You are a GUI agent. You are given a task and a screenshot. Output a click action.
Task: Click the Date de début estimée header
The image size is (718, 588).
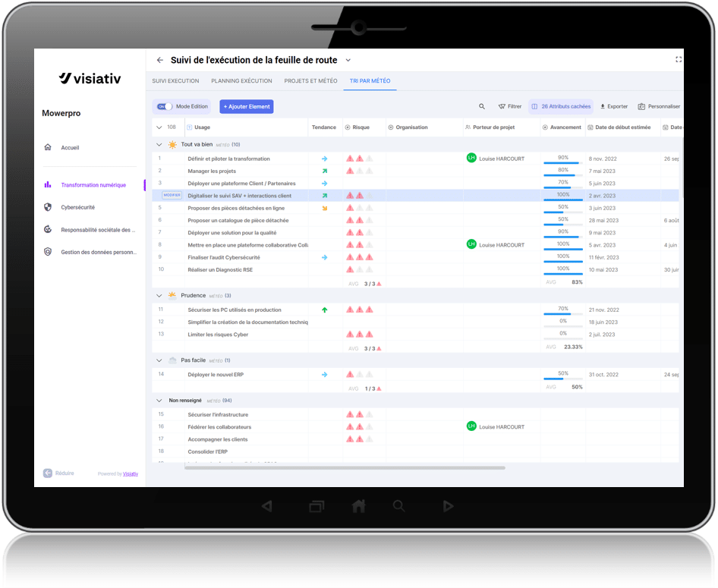pos(623,127)
